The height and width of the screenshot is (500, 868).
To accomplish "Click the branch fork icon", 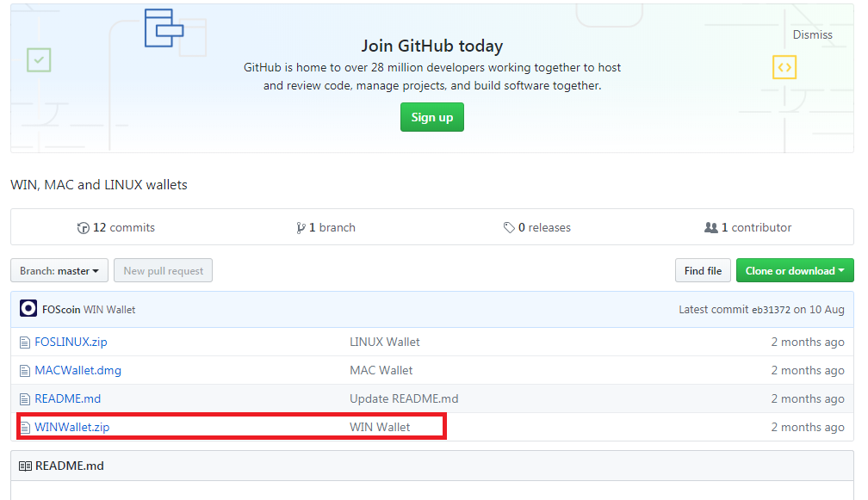I will point(301,228).
